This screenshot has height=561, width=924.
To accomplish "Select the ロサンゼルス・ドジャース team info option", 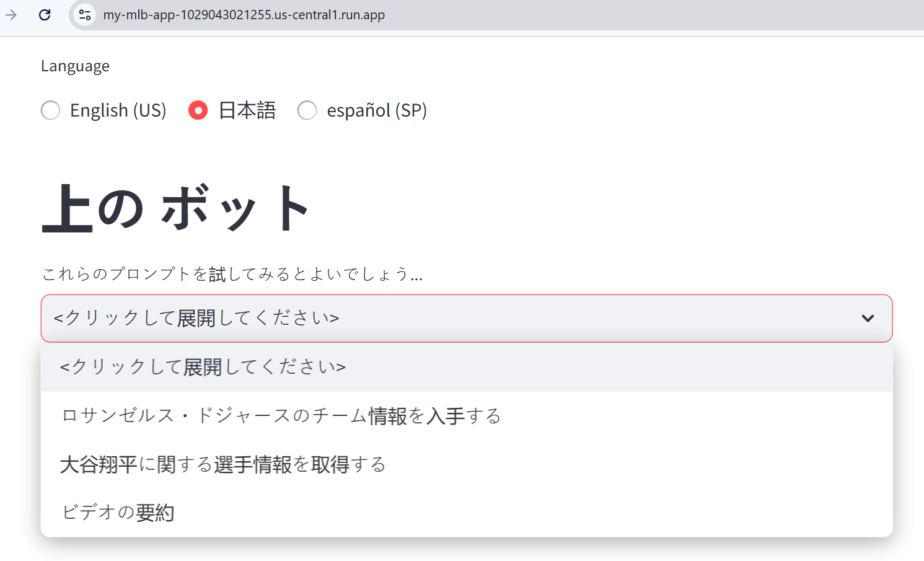I will point(280,416).
